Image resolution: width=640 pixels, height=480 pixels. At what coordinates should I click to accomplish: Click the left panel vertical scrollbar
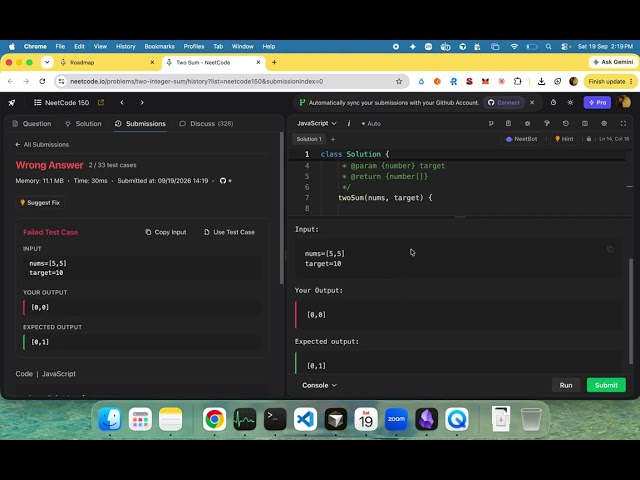click(x=281, y=208)
